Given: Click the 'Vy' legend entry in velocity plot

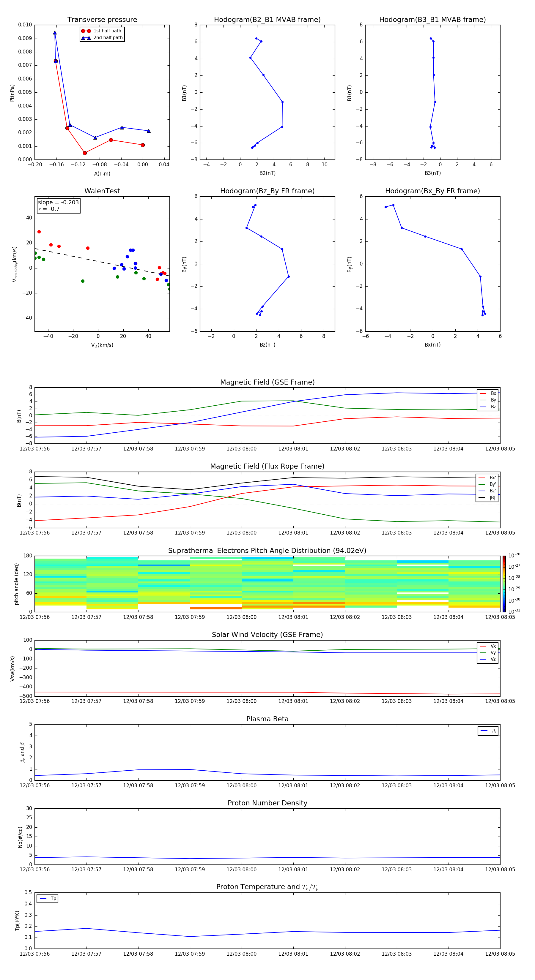Looking at the screenshot, I should [x=488, y=652].
